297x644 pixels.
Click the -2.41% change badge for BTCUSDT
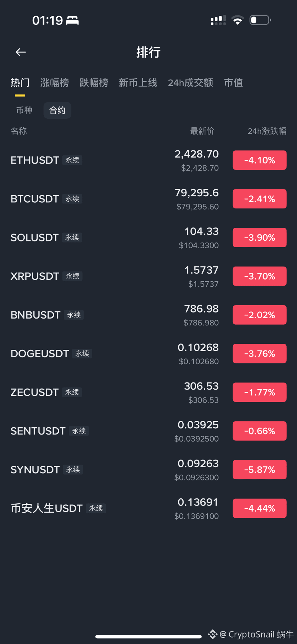(x=260, y=199)
